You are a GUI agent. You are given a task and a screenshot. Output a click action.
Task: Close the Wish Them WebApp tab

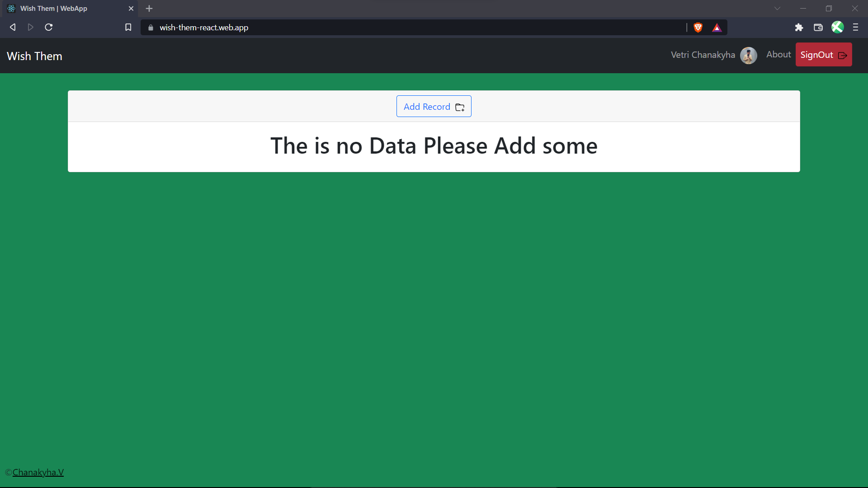(131, 9)
